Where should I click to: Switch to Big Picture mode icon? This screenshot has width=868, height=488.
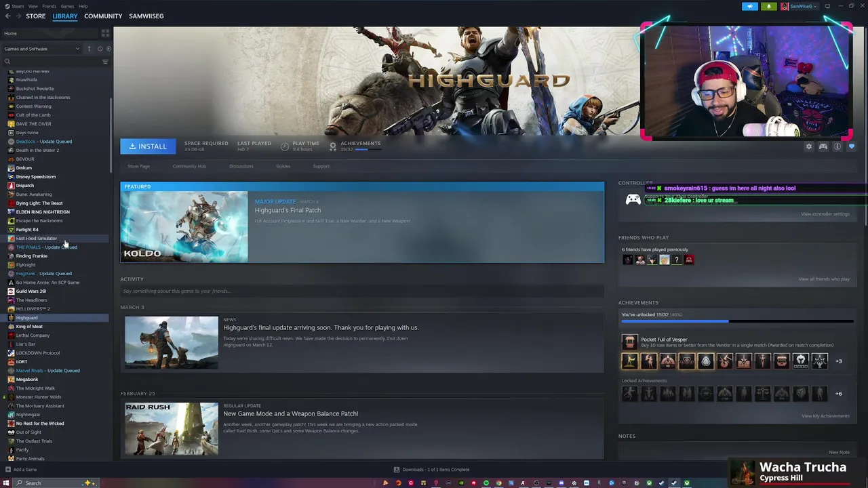click(x=827, y=6)
